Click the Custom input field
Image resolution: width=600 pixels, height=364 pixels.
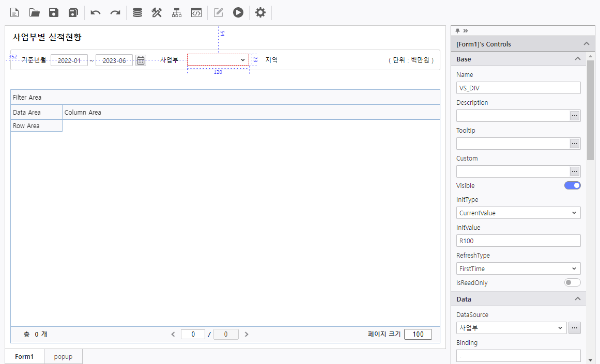click(513, 171)
